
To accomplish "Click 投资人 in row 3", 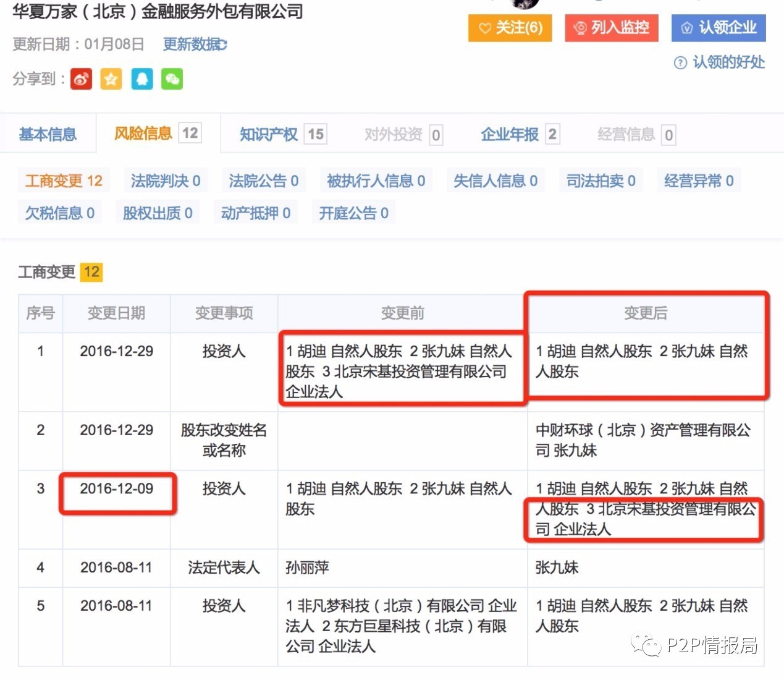I will (224, 488).
